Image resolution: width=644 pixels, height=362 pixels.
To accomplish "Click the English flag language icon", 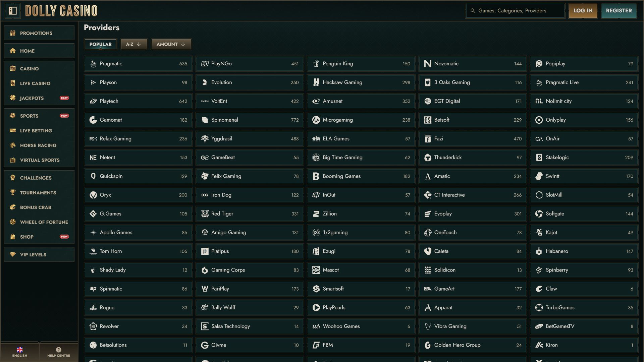I will coord(20,350).
